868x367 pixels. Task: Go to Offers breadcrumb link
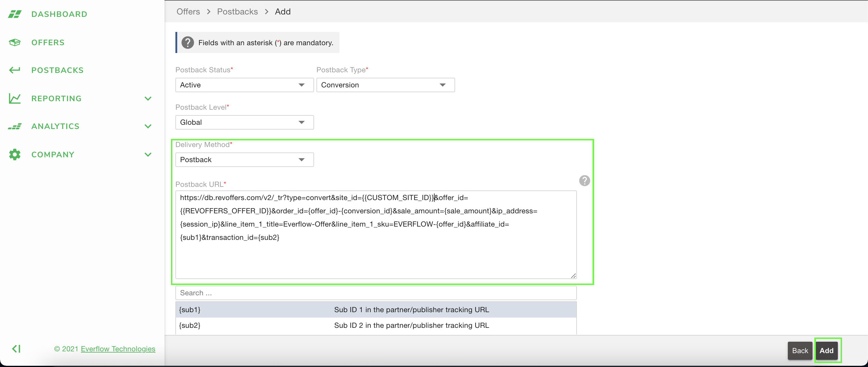tap(188, 11)
